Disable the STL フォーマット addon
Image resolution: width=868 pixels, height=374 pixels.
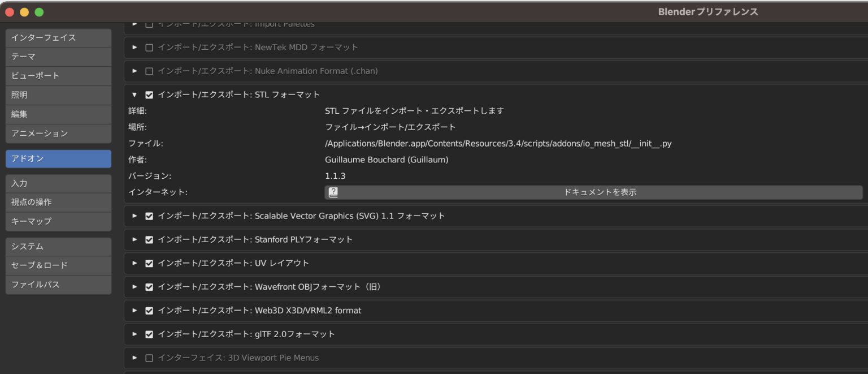coord(149,95)
